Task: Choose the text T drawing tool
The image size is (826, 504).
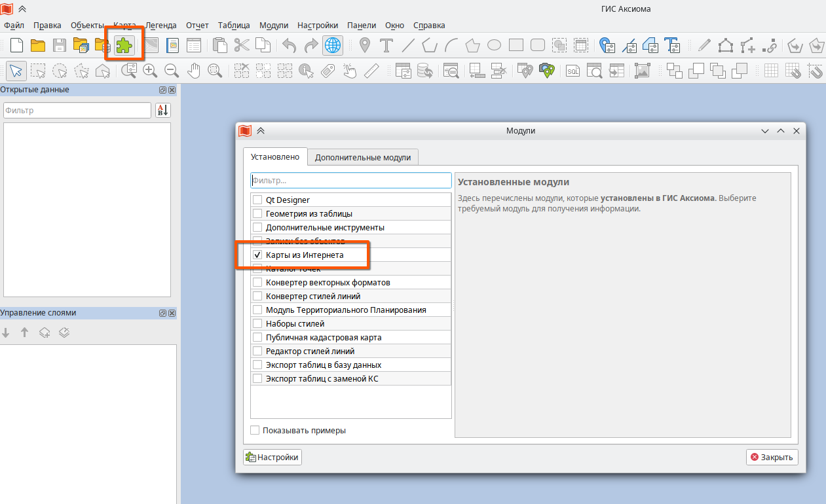Action: 386,45
